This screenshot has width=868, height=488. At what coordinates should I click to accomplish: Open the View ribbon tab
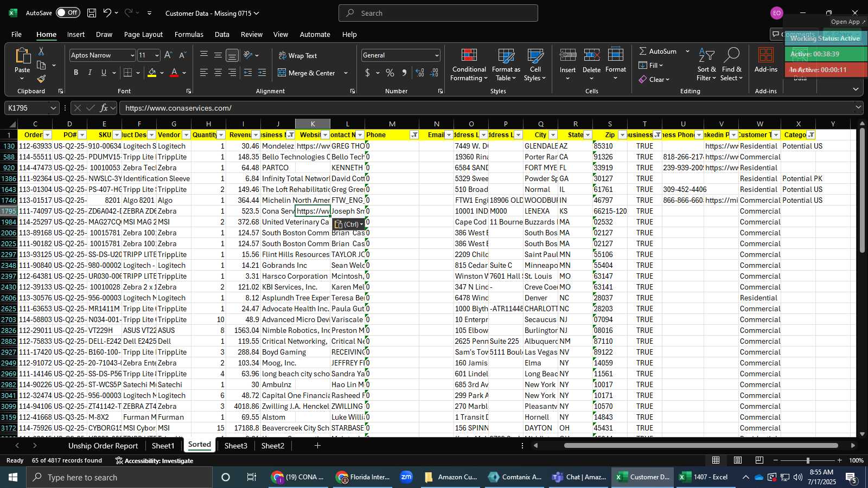tap(280, 34)
